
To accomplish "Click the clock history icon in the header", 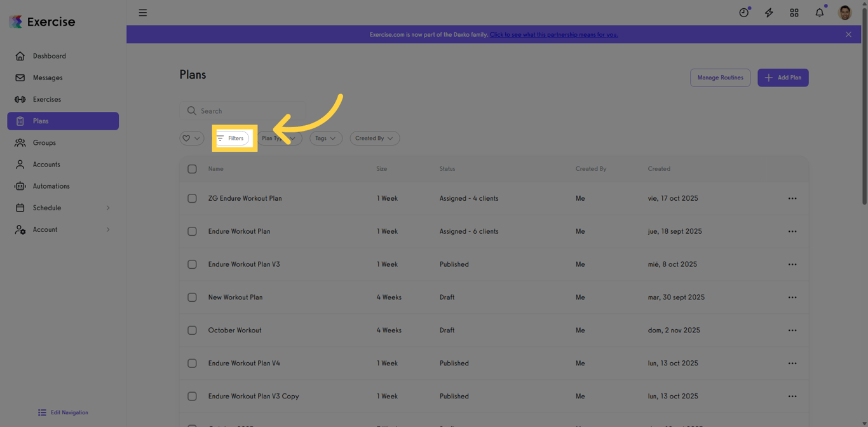I will (x=743, y=12).
